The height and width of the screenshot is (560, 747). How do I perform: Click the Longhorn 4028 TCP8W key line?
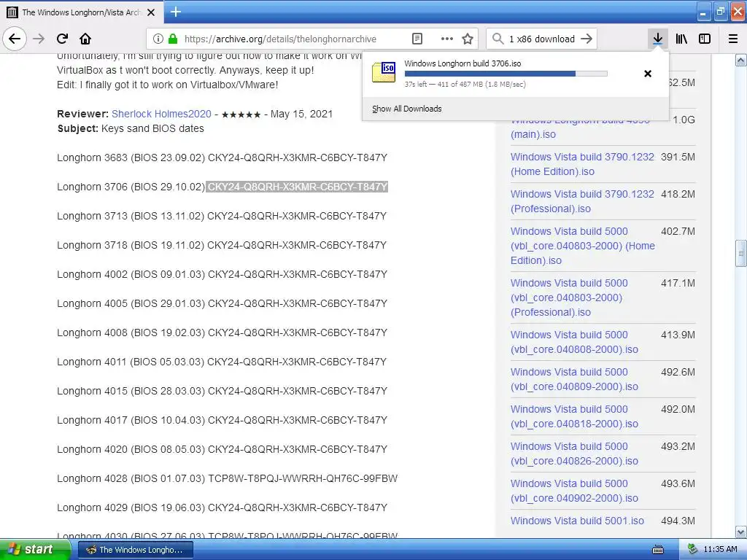pos(228,478)
